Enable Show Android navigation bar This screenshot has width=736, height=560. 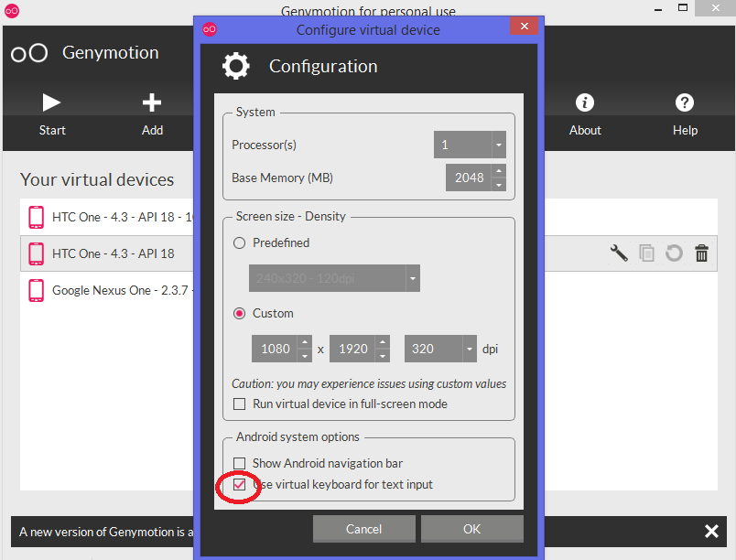240,463
